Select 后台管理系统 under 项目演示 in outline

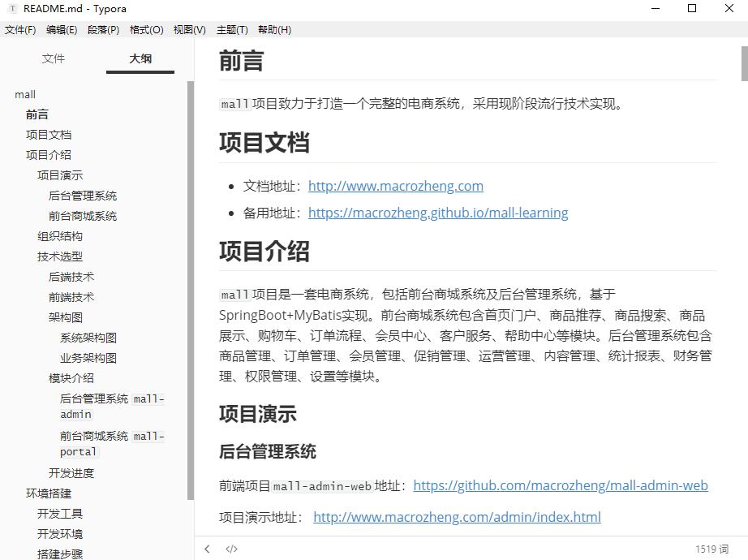tap(83, 196)
